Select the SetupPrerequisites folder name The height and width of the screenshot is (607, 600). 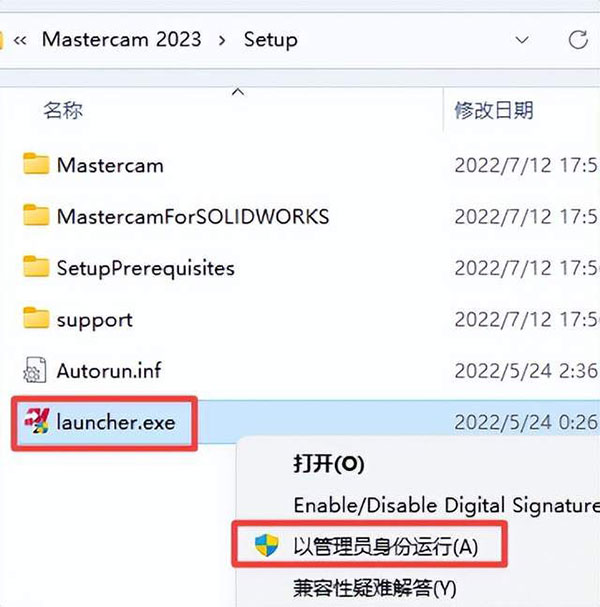tap(146, 268)
